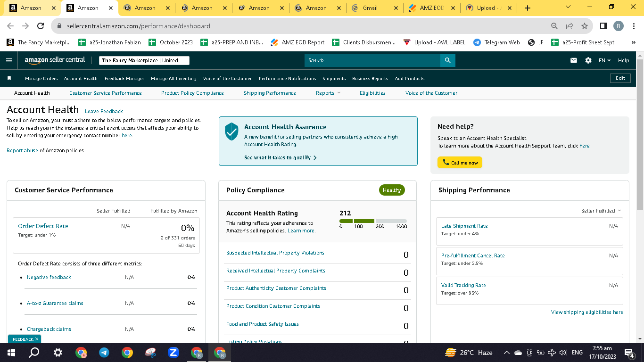The width and height of the screenshot is (644, 362).
Task: Click the Leave Feedback link
Action: coord(104,111)
